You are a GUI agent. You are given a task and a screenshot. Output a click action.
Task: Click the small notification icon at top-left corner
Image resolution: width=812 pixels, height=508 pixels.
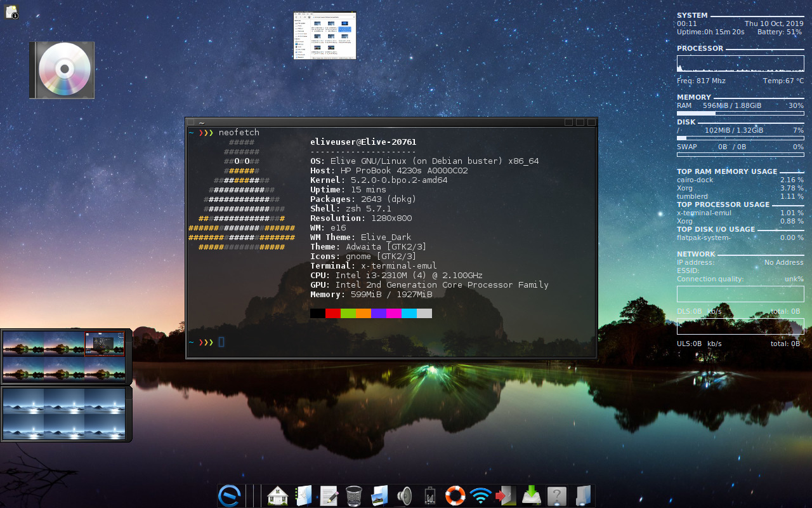tap(10, 13)
